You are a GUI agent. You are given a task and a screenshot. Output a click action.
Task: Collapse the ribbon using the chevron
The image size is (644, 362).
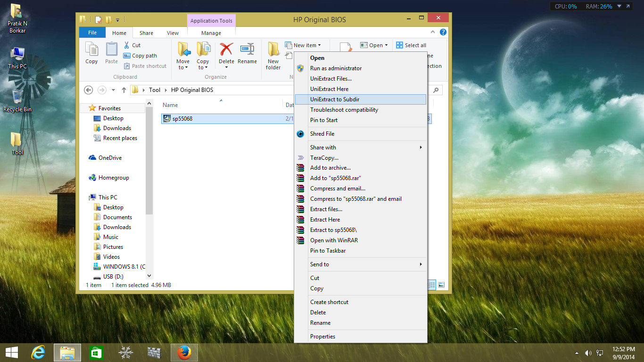[x=433, y=33]
